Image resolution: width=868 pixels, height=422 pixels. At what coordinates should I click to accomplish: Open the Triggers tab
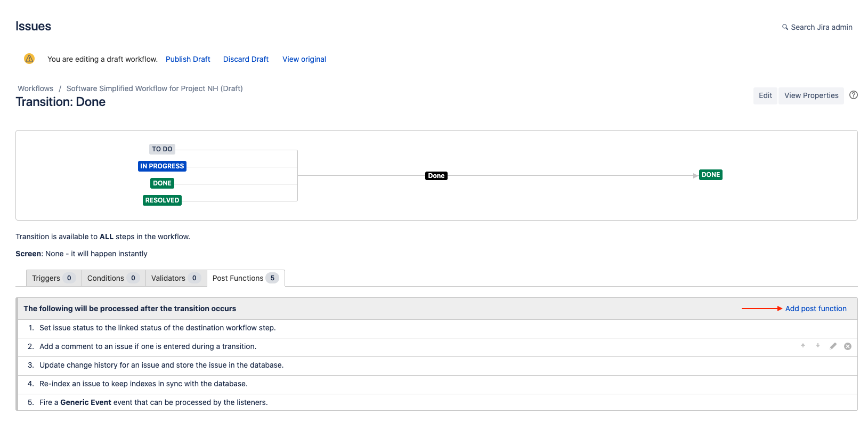click(54, 278)
